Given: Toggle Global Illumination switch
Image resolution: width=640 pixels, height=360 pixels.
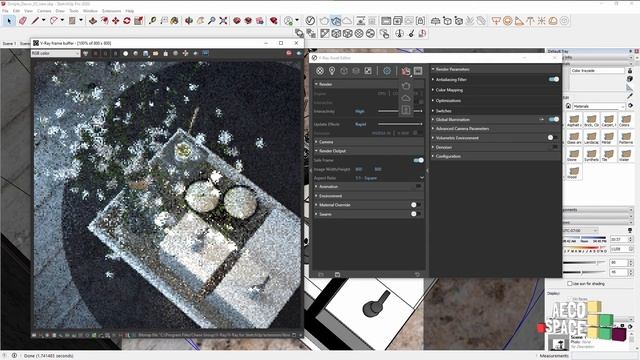Looking at the screenshot, I should tap(553, 119).
